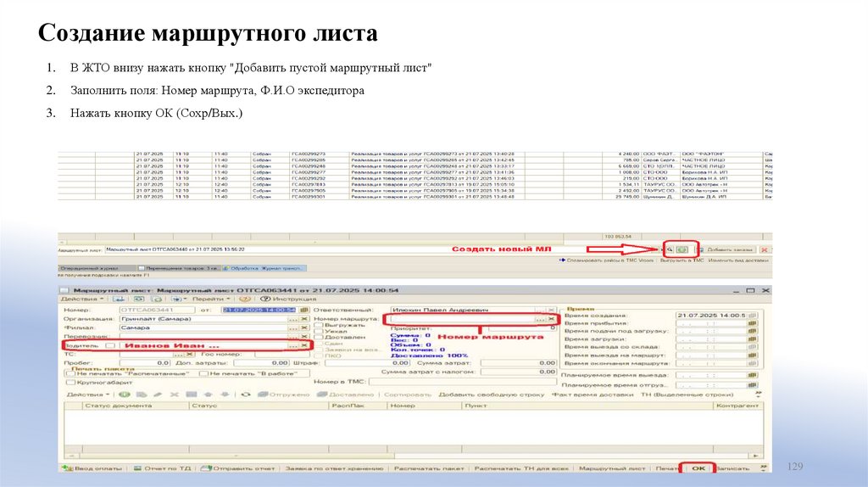Switch to the Обработка Журнал трансп. tab

click(x=264, y=268)
